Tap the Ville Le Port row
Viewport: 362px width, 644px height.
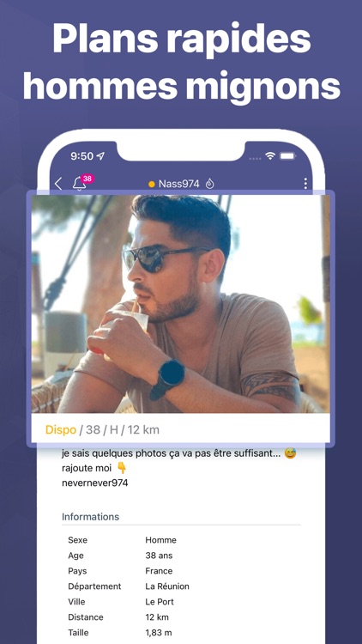[181, 602]
